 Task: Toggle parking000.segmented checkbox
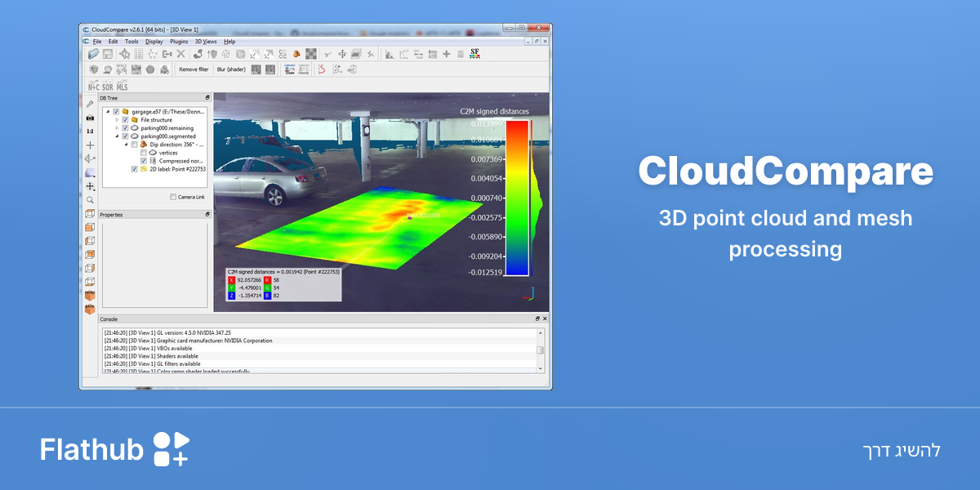tap(125, 136)
